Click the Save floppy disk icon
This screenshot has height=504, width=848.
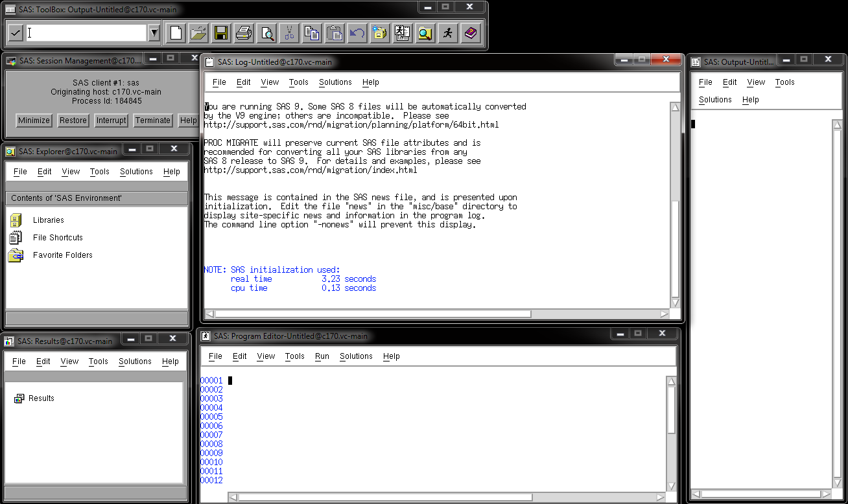(x=220, y=33)
